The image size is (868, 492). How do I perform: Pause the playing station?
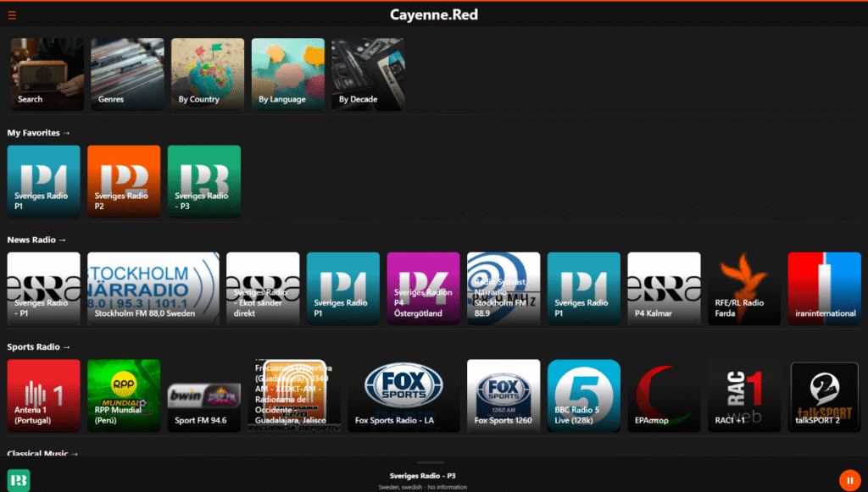849,480
